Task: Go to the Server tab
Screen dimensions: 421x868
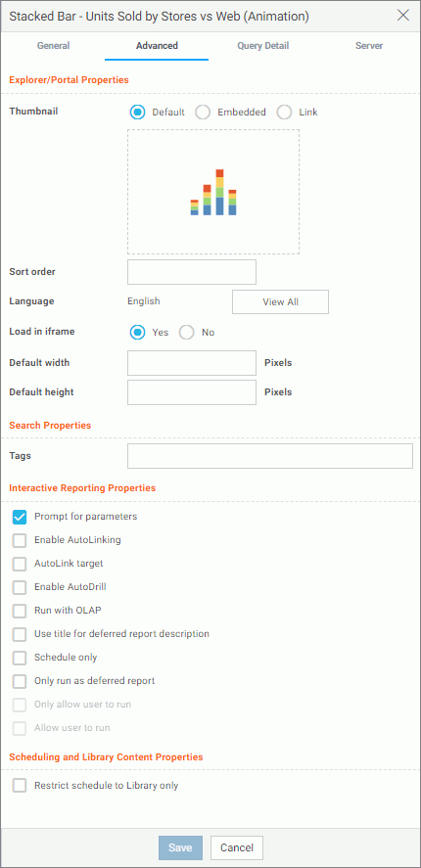Action: click(369, 46)
